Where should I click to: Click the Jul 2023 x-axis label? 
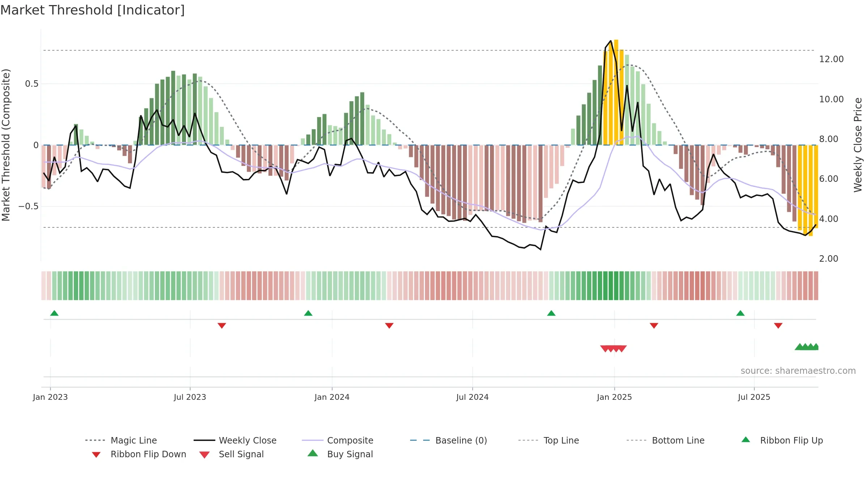pyautogui.click(x=190, y=397)
